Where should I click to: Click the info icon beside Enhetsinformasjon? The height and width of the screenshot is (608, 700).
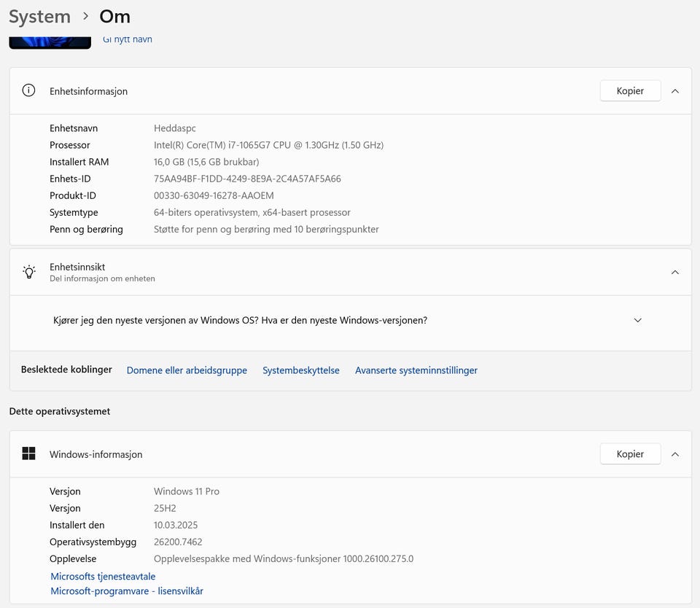[x=28, y=91]
